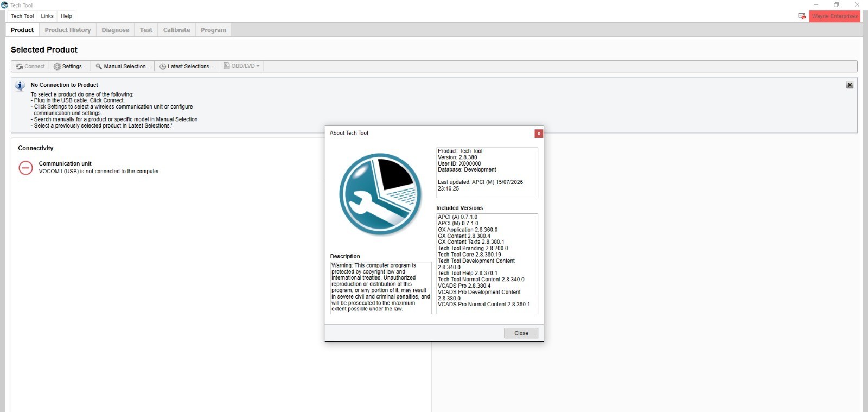868x412 pixels.
Task: Click the copyright warning description text box
Action: click(x=381, y=288)
